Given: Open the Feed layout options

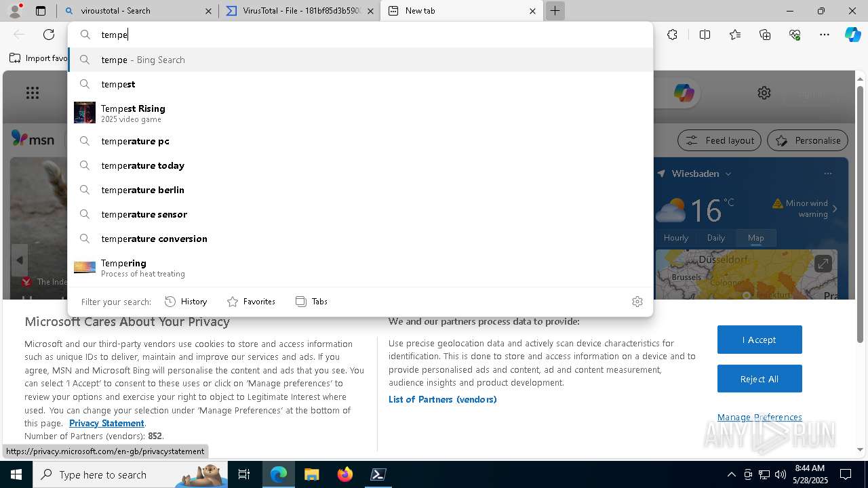Looking at the screenshot, I should tap(719, 140).
